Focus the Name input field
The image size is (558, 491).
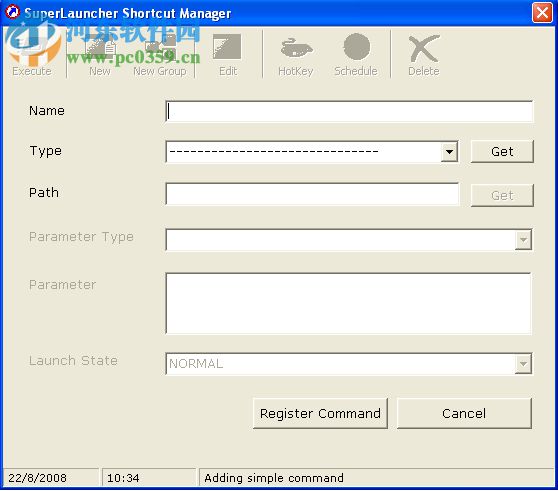[x=349, y=111]
